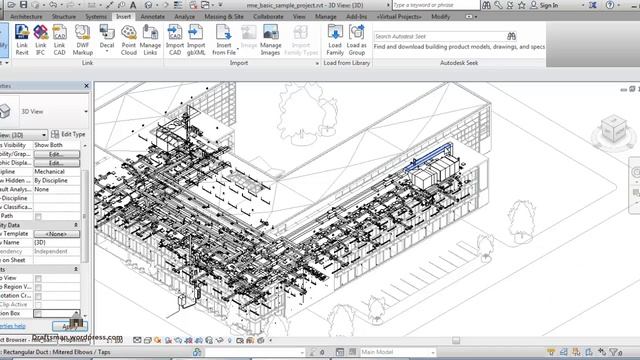Image resolution: width=640 pixels, height=360 pixels.
Task: Open the Help question mark icon
Action: click(x=610, y=5)
